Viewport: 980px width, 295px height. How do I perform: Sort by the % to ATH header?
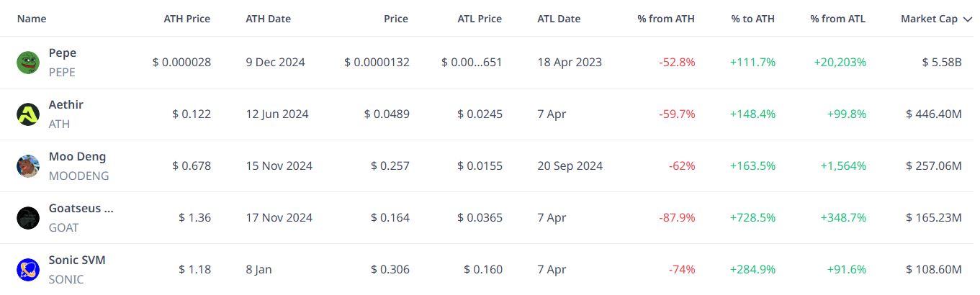coord(753,19)
